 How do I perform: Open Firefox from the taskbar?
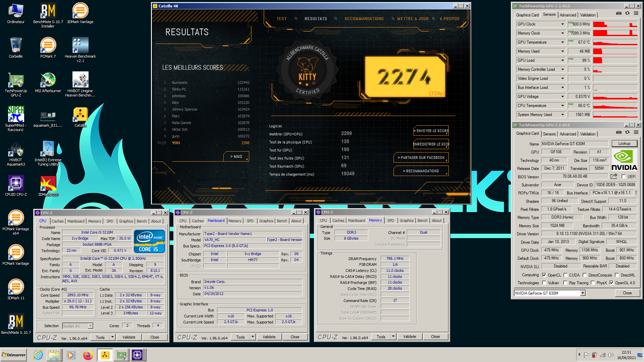point(88,355)
